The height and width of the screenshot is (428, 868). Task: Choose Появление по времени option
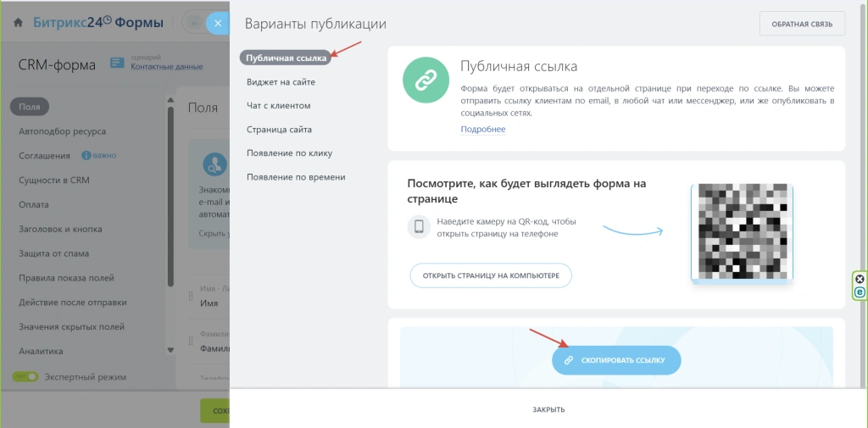(x=296, y=177)
